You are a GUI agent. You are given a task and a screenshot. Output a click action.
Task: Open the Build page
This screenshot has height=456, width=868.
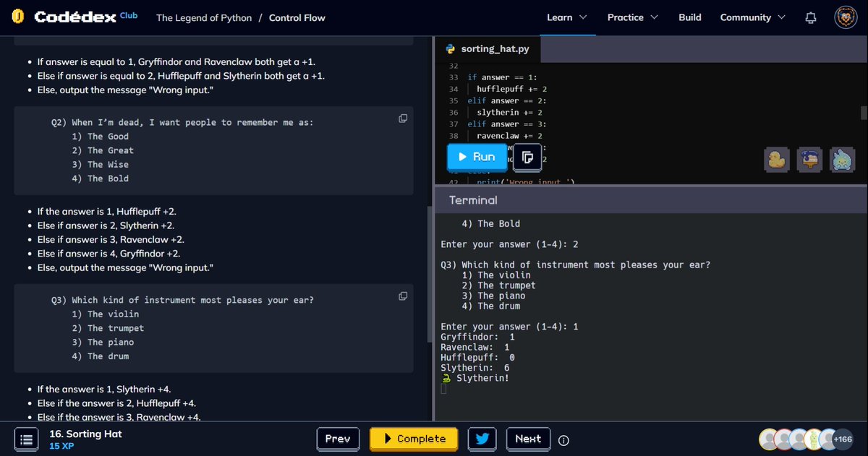pyautogui.click(x=690, y=17)
